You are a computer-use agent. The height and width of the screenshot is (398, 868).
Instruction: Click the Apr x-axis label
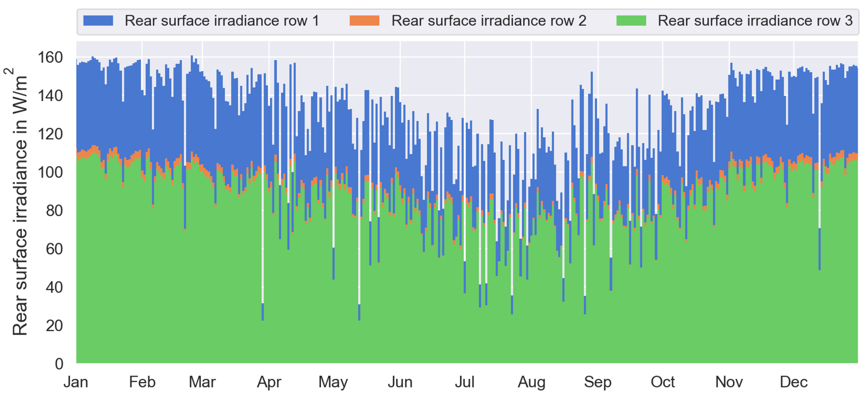coord(269,382)
